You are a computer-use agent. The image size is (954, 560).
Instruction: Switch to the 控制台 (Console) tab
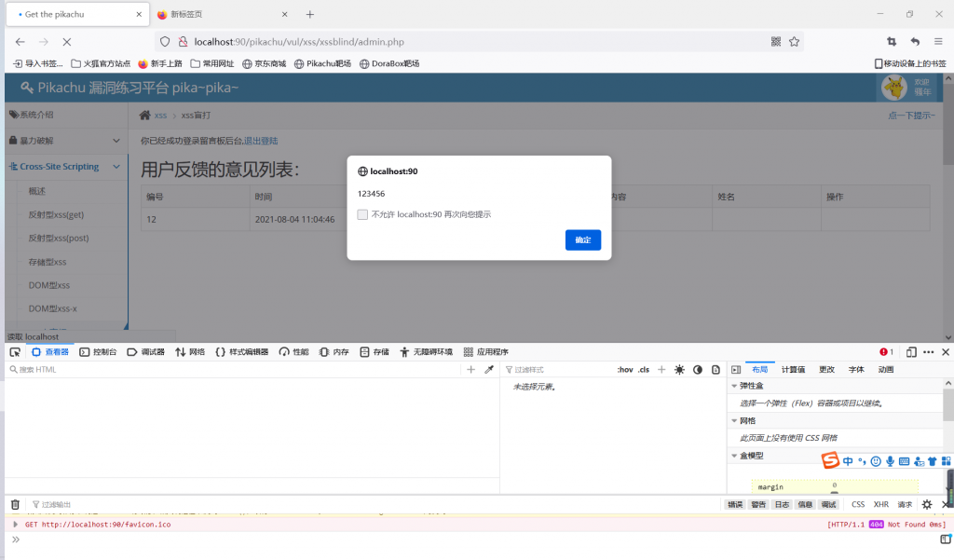coord(99,352)
